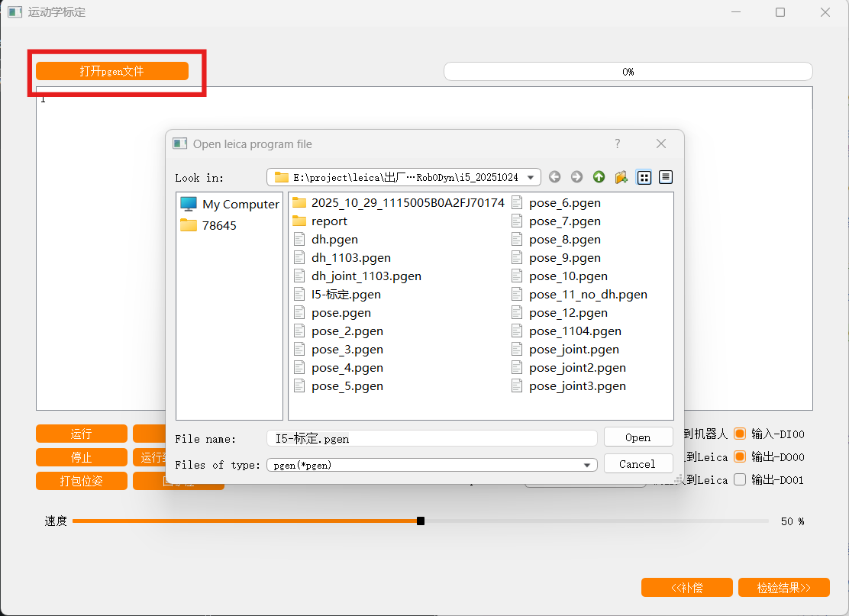The width and height of the screenshot is (849, 616).
Task: Disable the 输出-D000 checkbox
Action: point(738,456)
